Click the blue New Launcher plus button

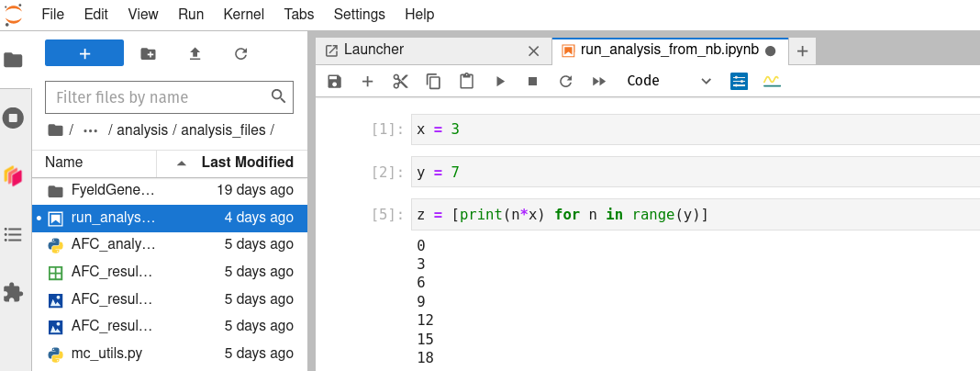pyautogui.click(x=84, y=53)
